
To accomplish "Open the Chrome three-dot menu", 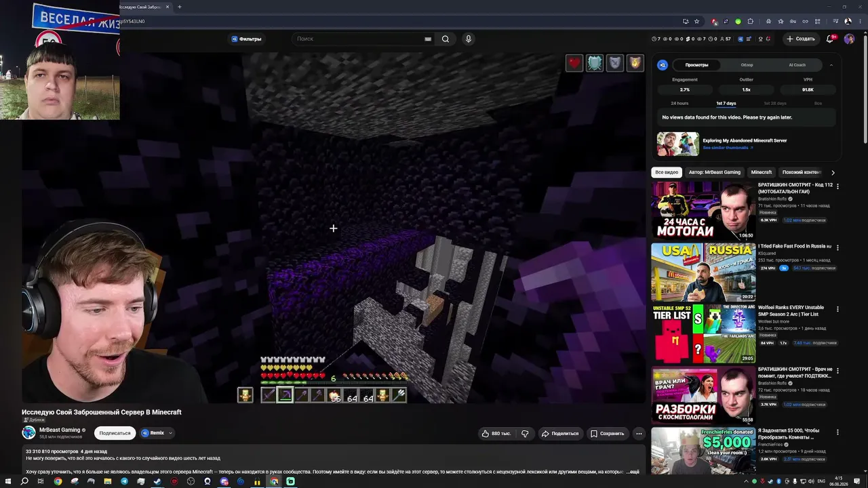I will coord(860,21).
